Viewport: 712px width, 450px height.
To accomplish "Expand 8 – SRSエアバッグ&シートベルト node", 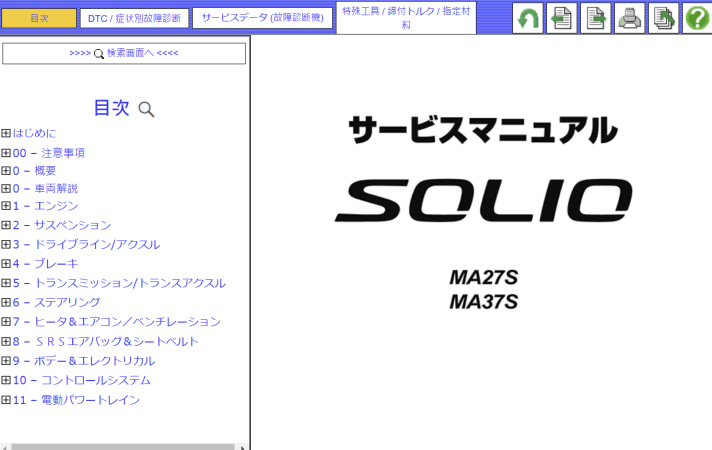I will pos(6,341).
